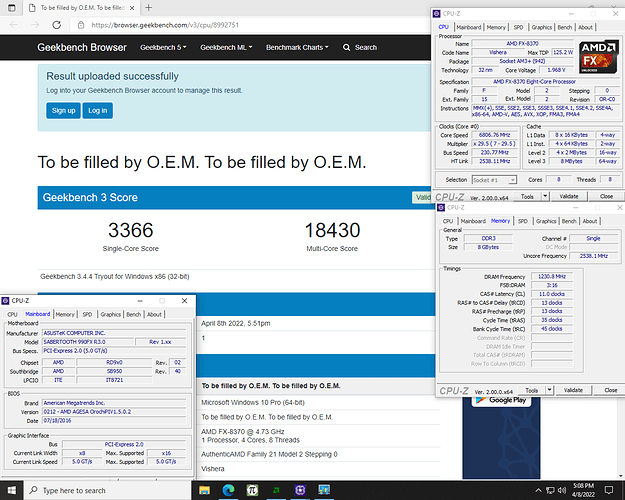Image resolution: width=625 pixels, height=500 pixels.
Task: Open the SuperPi taskbar icon
Action: (252, 490)
